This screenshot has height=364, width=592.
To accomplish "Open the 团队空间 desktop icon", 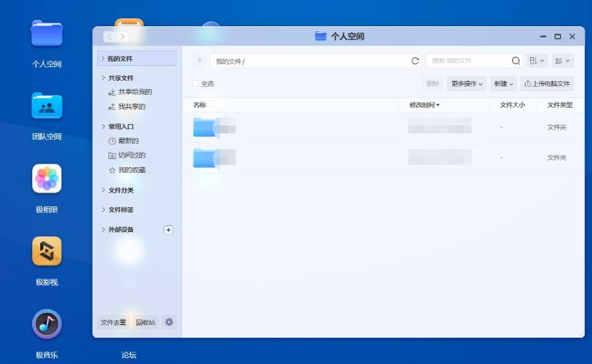I will click(x=47, y=106).
